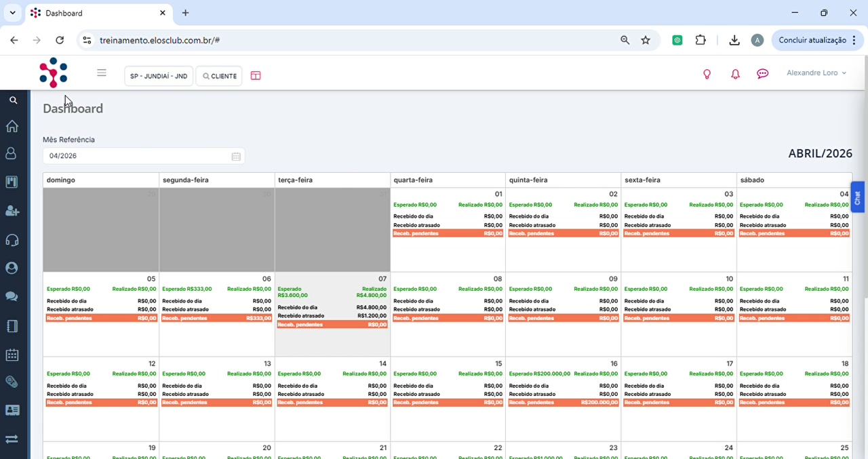Click the calendar icon in Mês Referência field
This screenshot has height=459, width=868.
[236, 157]
